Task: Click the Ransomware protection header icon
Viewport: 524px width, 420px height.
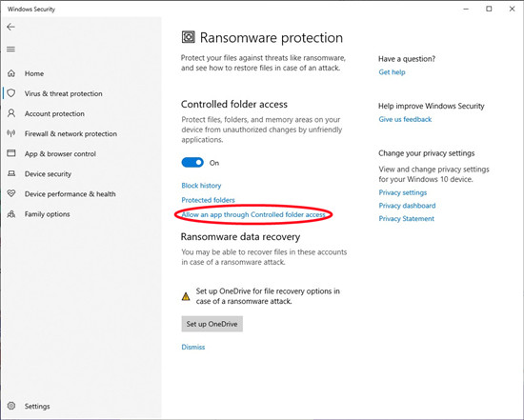Action: click(x=188, y=37)
